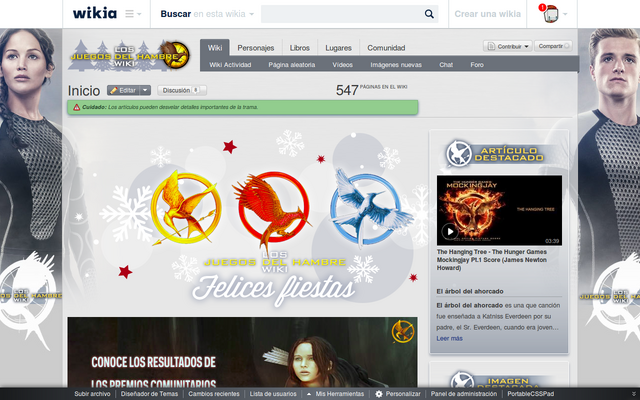
Task: Open the Mockingjay video thumbnail
Action: [499, 211]
